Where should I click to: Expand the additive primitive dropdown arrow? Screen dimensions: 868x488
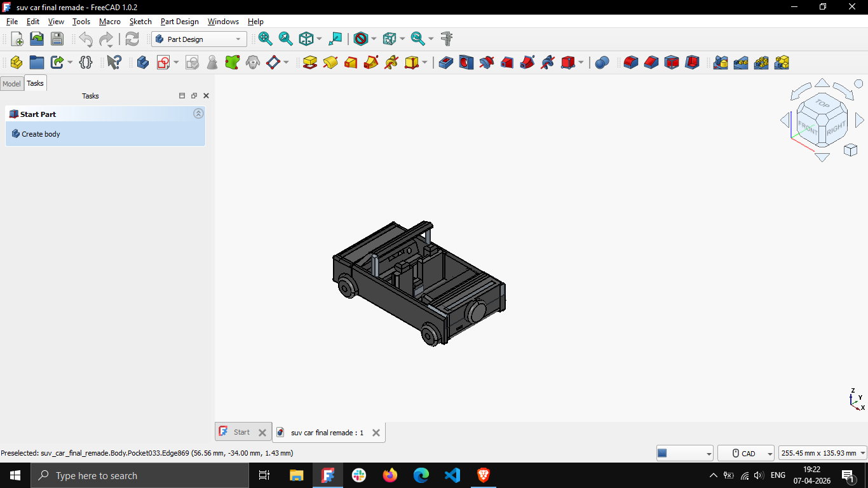[x=424, y=62]
